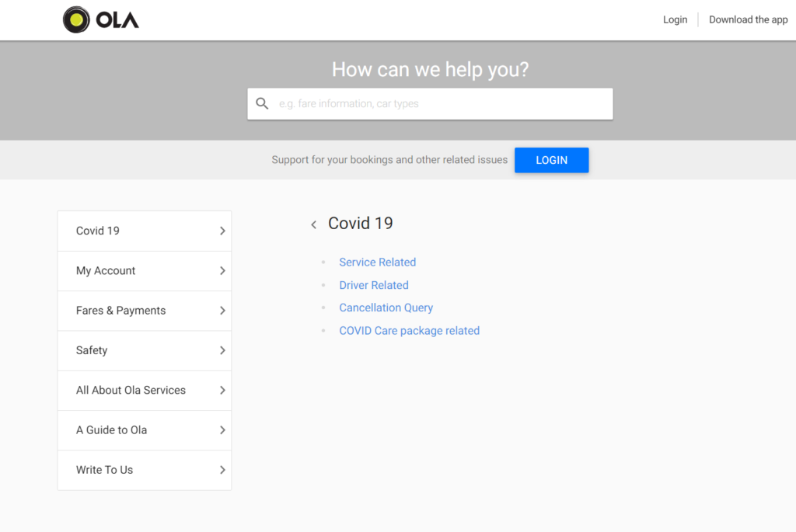
Task: Click the search magnifier icon
Action: click(x=262, y=103)
